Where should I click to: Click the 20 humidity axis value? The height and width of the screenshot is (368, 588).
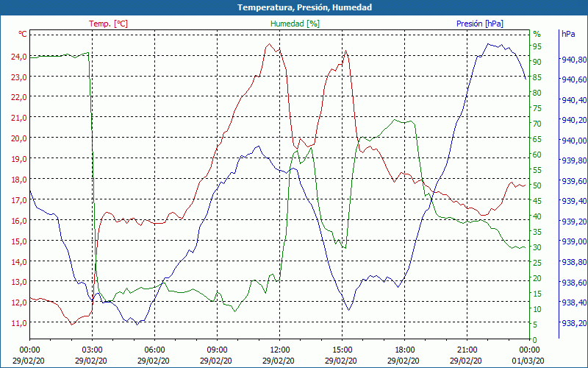coord(537,278)
